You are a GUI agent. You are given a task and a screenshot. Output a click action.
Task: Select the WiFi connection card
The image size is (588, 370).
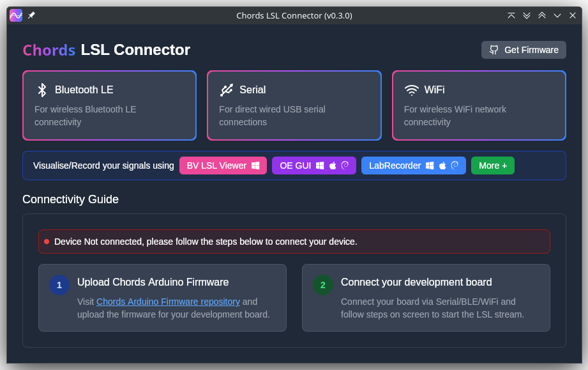tap(479, 105)
